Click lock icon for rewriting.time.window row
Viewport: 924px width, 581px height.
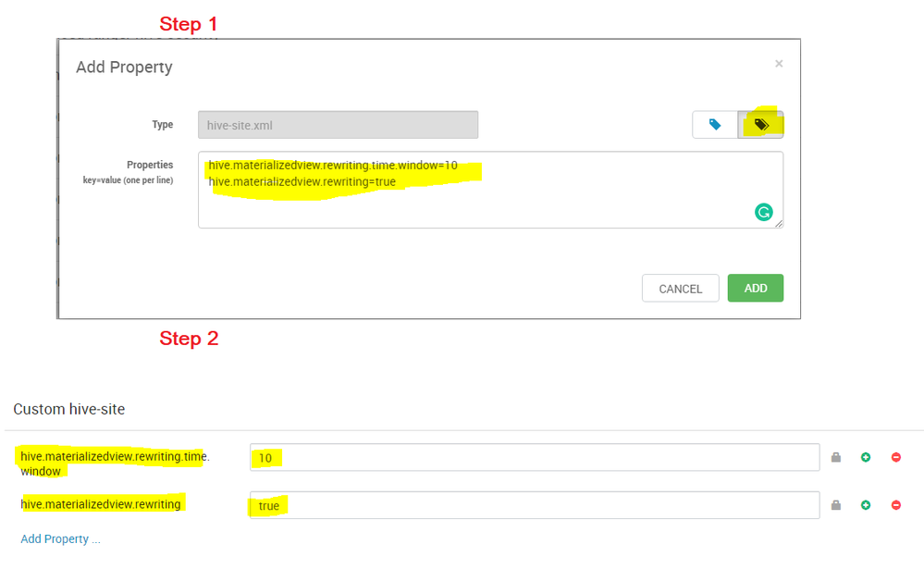835,457
